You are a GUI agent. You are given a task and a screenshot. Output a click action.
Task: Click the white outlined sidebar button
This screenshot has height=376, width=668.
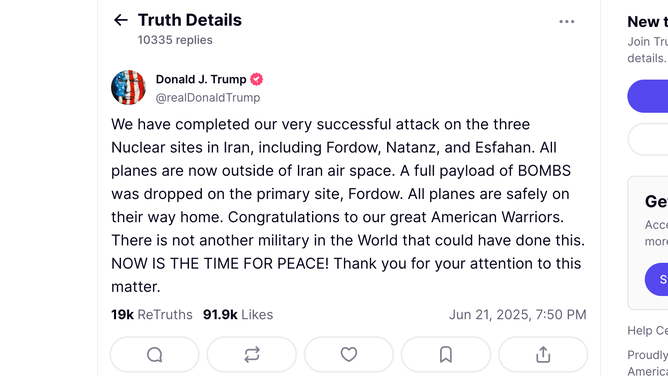[x=648, y=139]
